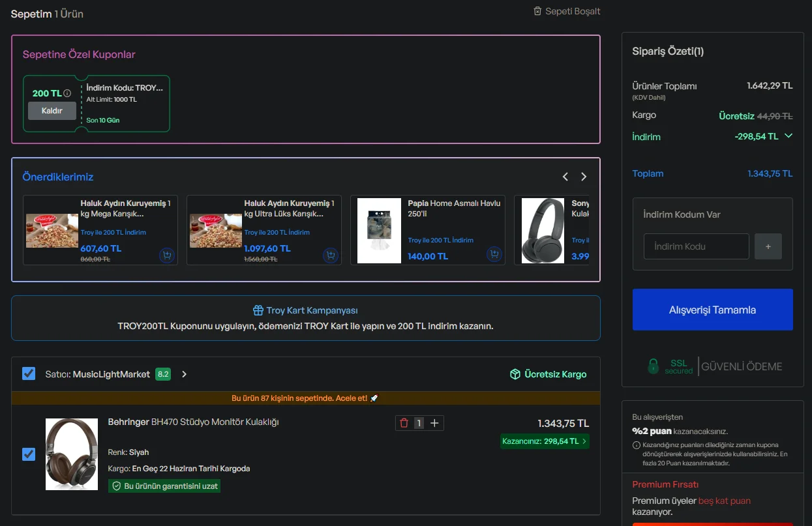Toggle the MusicLightMarket seller checkbox
This screenshot has width=812, height=526.
[29, 373]
